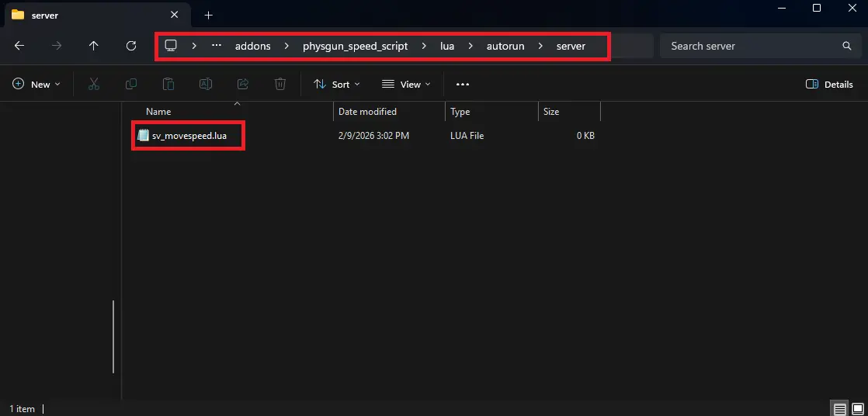Go up one folder level
The width and height of the screenshot is (868, 416).
click(x=94, y=46)
